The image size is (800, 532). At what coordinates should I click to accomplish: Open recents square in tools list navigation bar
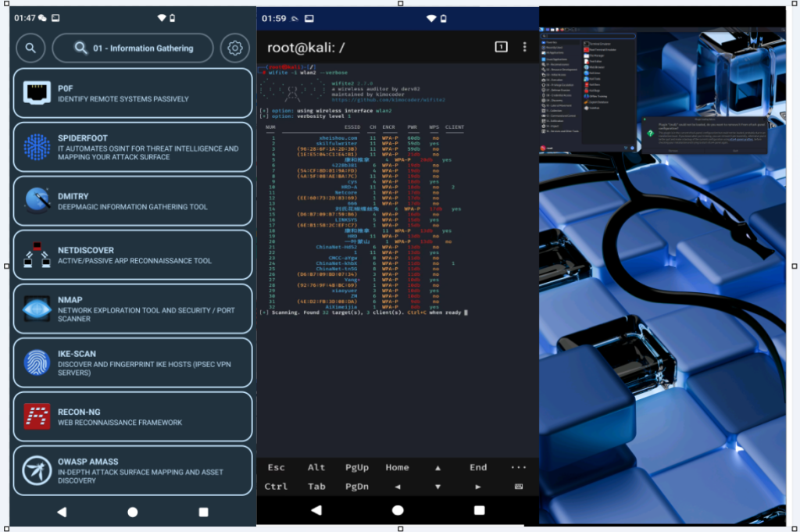pyautogui.click(x=204, y=512)
